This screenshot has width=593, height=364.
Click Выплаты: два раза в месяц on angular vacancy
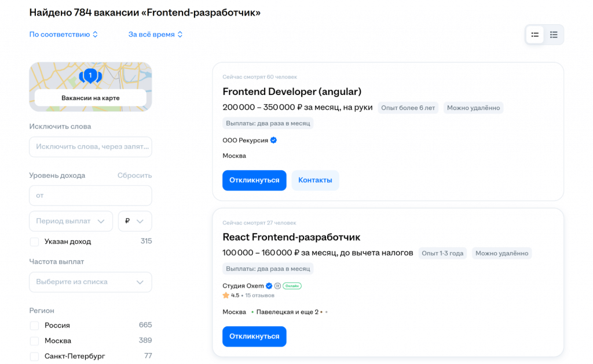pyautogui.click(x=268, y=123)
